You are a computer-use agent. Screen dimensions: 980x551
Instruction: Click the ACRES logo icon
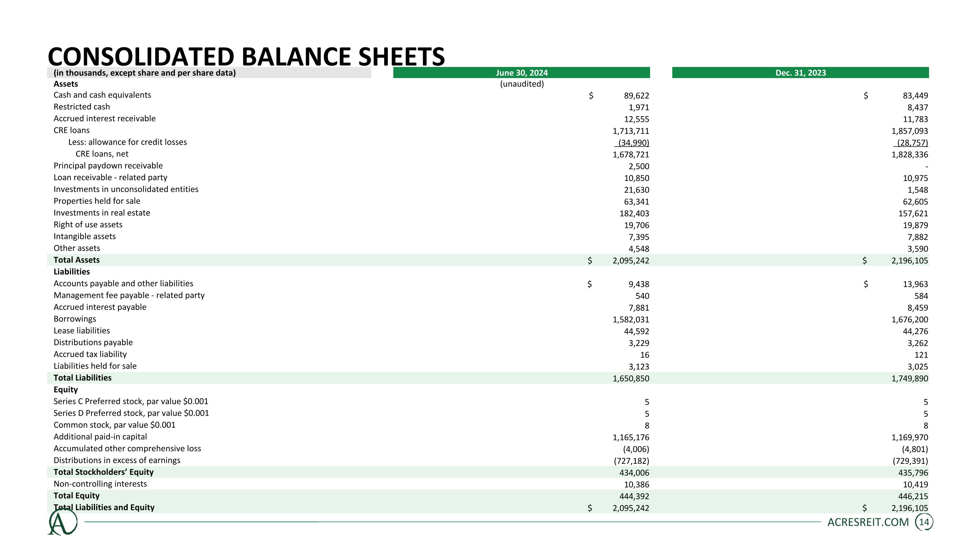tap(62, 522)
